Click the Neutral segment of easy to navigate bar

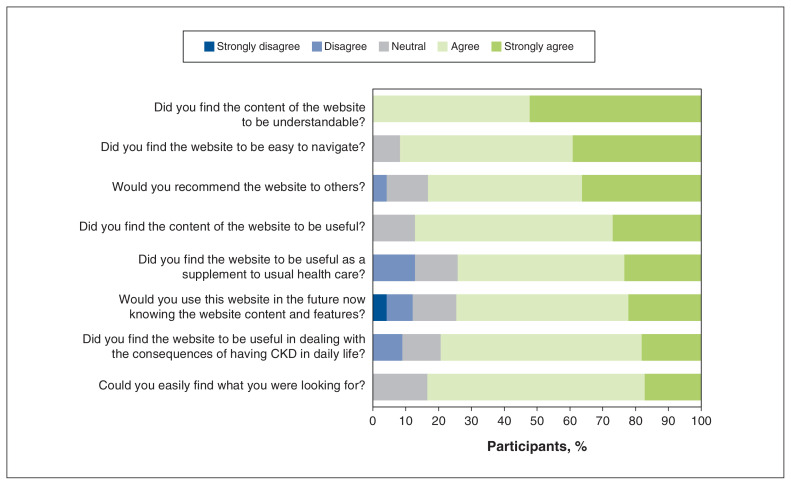point(386,148)
